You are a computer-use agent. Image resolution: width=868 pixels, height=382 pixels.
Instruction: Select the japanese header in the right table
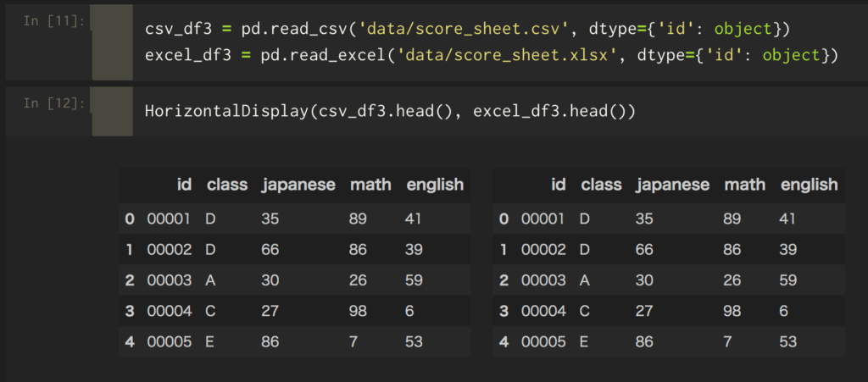pos(672,185)
